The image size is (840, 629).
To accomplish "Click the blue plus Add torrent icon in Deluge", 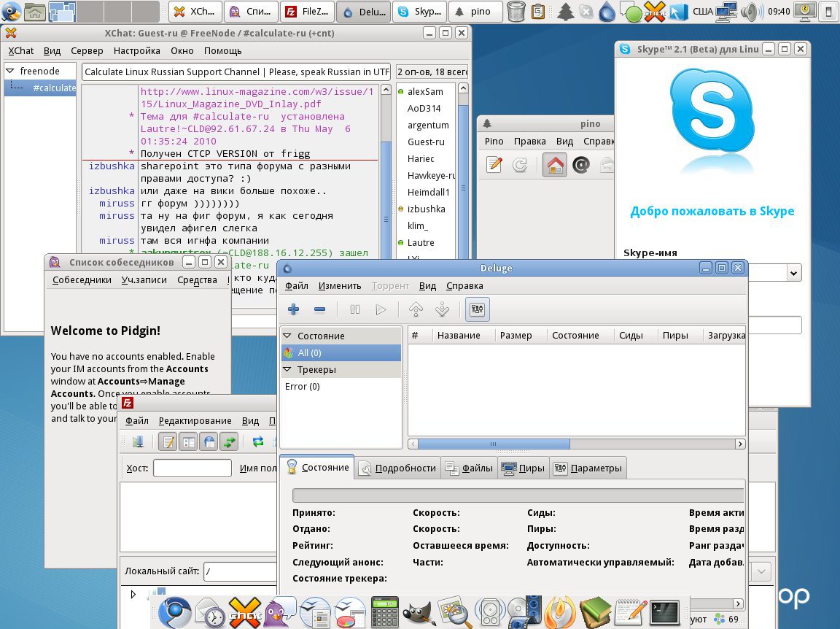I will point(294,309).
